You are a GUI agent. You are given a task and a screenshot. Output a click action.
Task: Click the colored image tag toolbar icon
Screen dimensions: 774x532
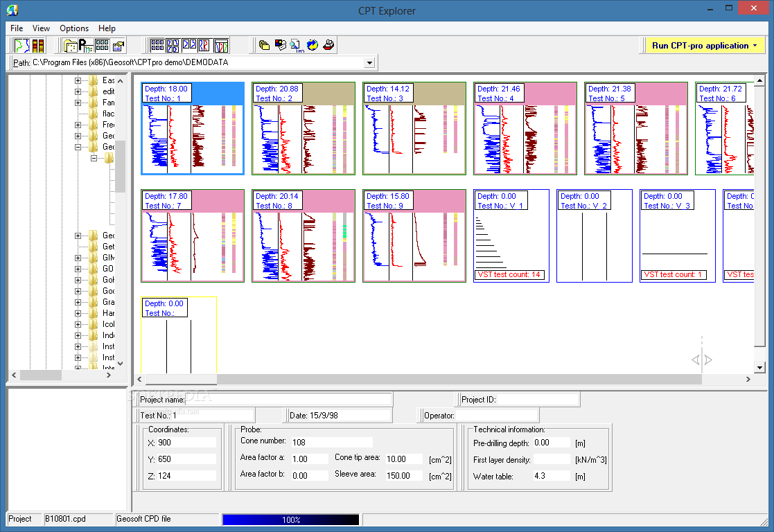coord(281,46)
